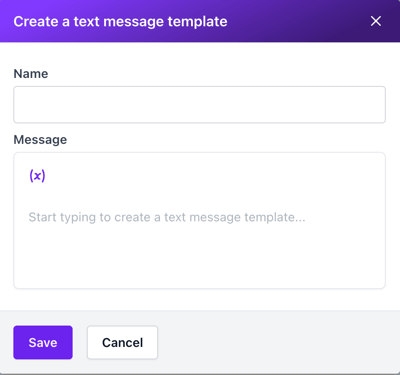Insert a variable with the (x) icon
Viewport: 400px width, 375px height.
pos(37,176)
